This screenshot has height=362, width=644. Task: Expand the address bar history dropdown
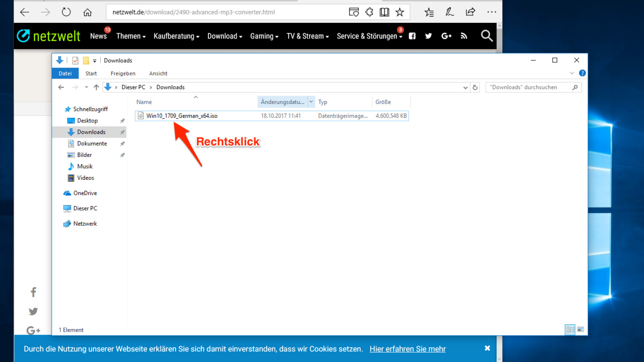coord(465,87)
